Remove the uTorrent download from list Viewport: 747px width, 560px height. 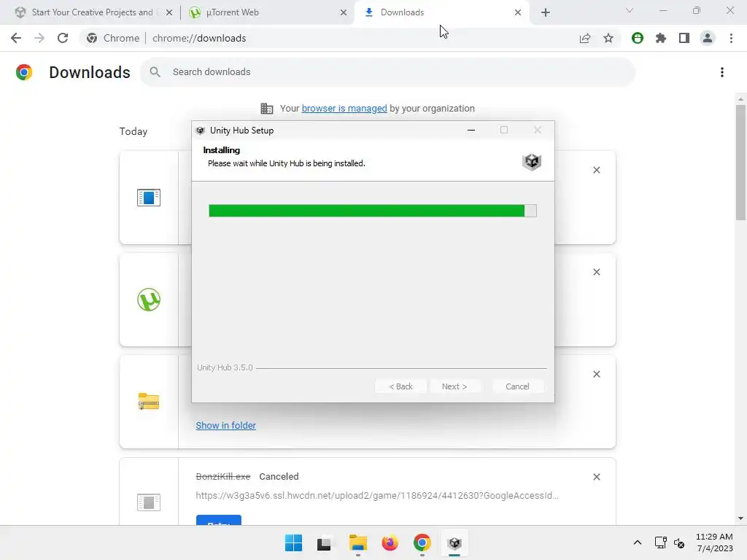pyautogui.click(x=597, y=272)
